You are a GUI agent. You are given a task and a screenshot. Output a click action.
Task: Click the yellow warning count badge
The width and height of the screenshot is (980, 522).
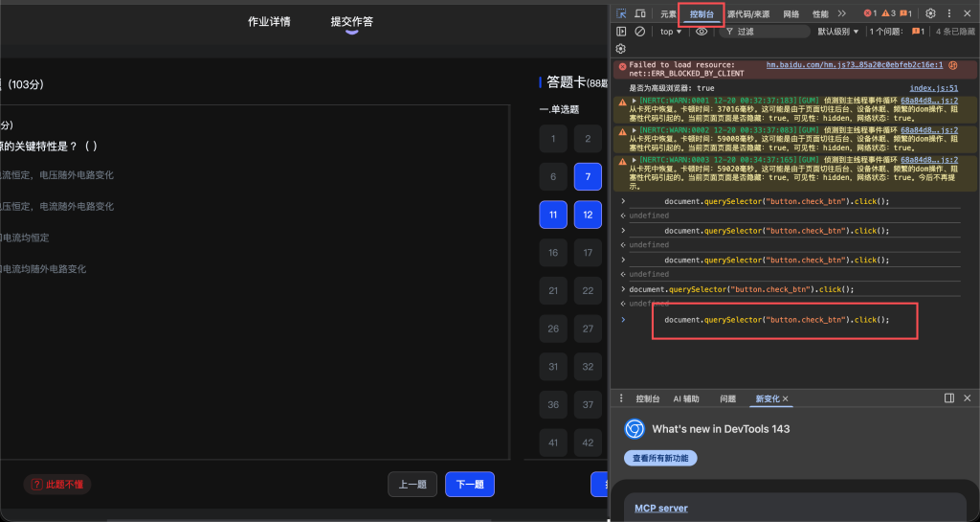pos(888,13)
